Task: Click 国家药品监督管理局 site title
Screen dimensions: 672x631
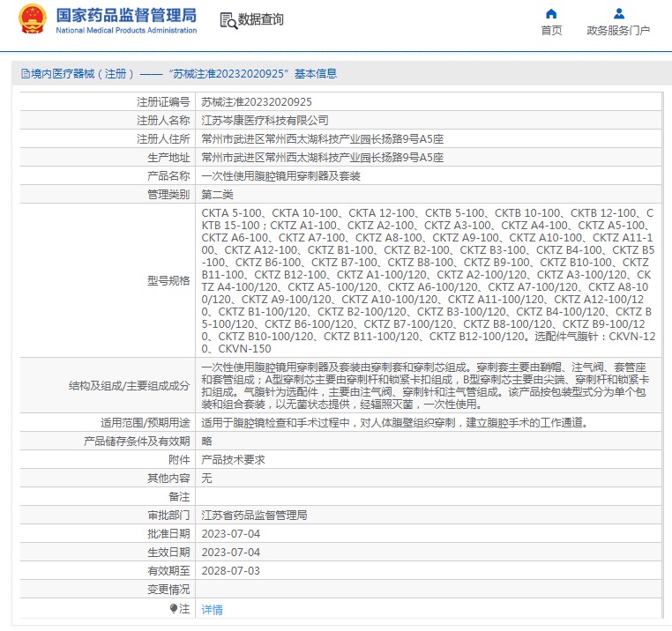Action: [x=126, y=15]
